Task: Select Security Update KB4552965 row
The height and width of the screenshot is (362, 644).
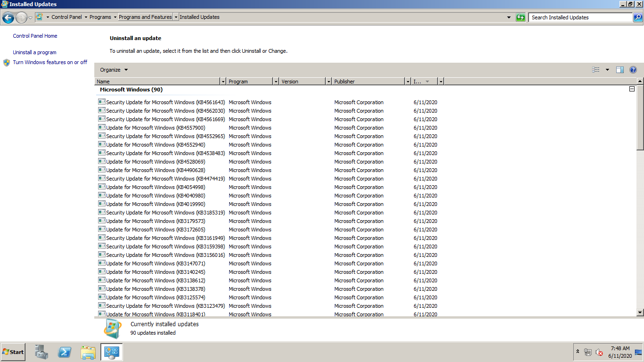Action: (x=268, y=136)
